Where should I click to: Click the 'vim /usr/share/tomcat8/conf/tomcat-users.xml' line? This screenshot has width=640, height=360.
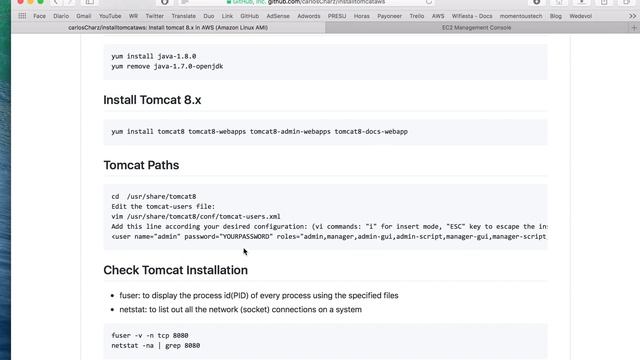196,216
